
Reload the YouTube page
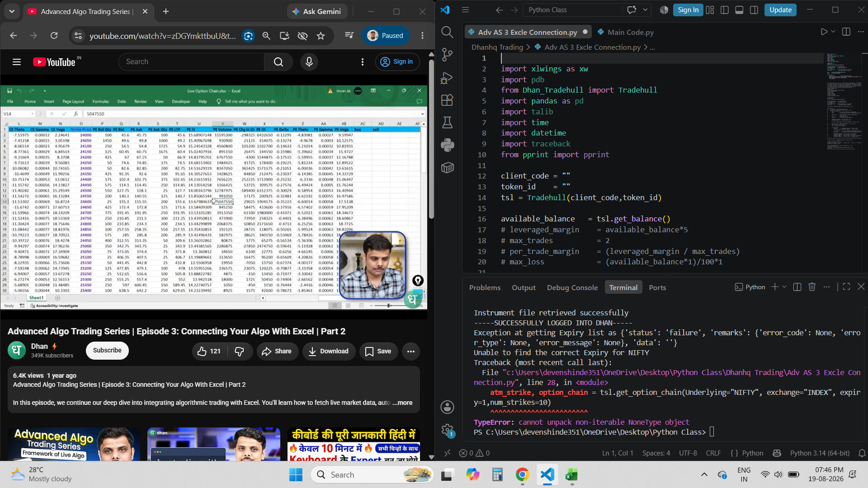(54, 36)
